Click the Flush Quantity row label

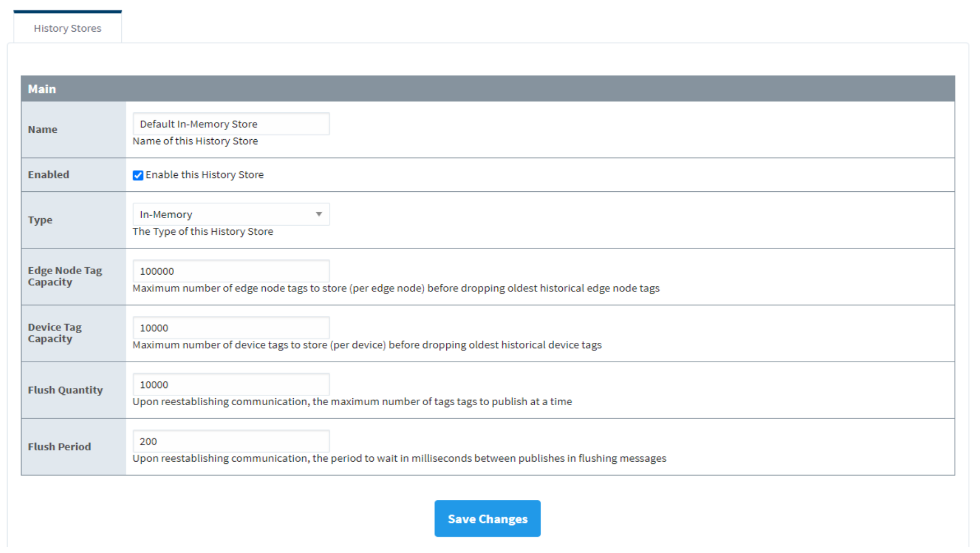coord(65,390)
